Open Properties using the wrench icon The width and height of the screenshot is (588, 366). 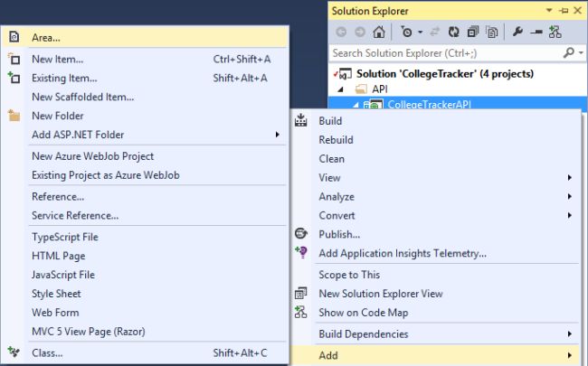(x=517, y=33)
